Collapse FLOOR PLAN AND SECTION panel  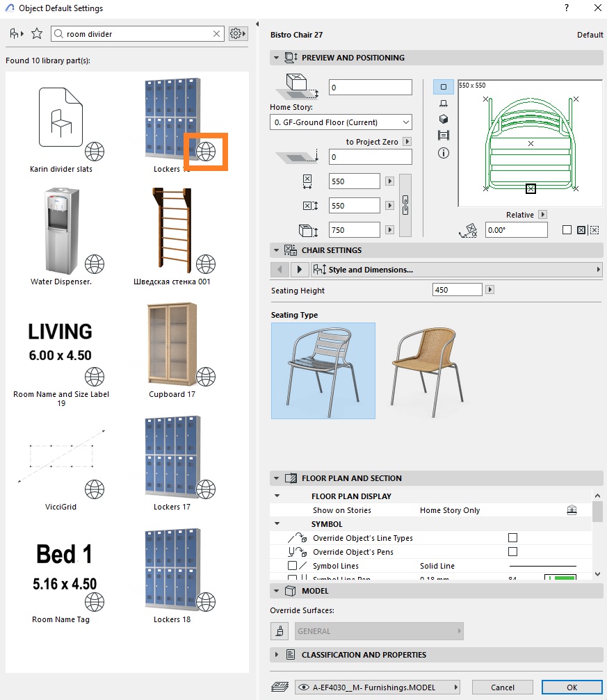(276, 478)
